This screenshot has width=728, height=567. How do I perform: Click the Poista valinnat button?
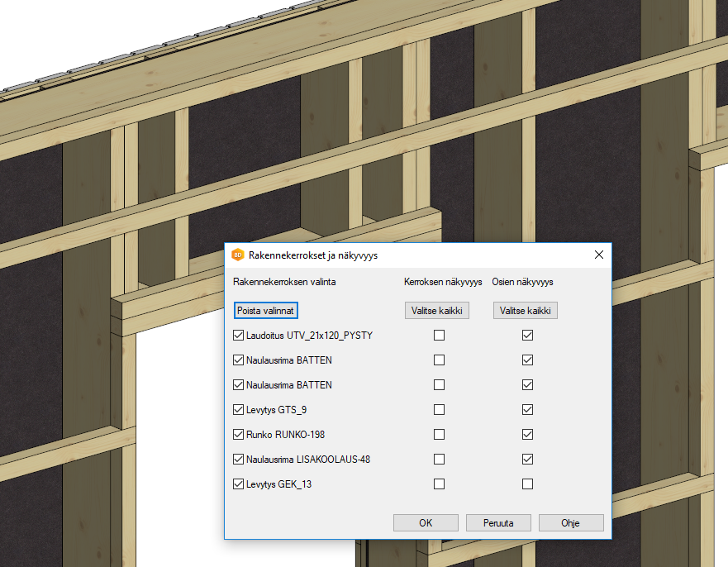(265, 311)
